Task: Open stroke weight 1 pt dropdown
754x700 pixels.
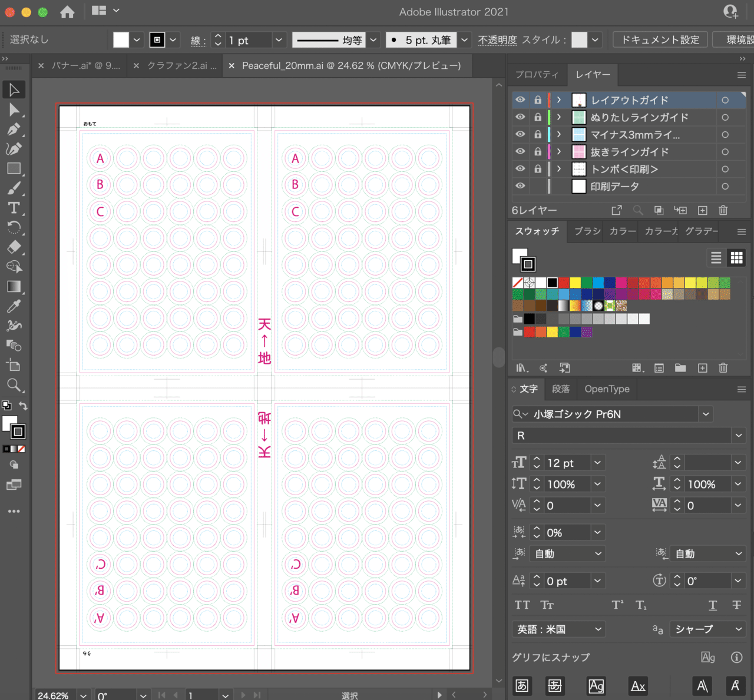Action: (279, 40)
